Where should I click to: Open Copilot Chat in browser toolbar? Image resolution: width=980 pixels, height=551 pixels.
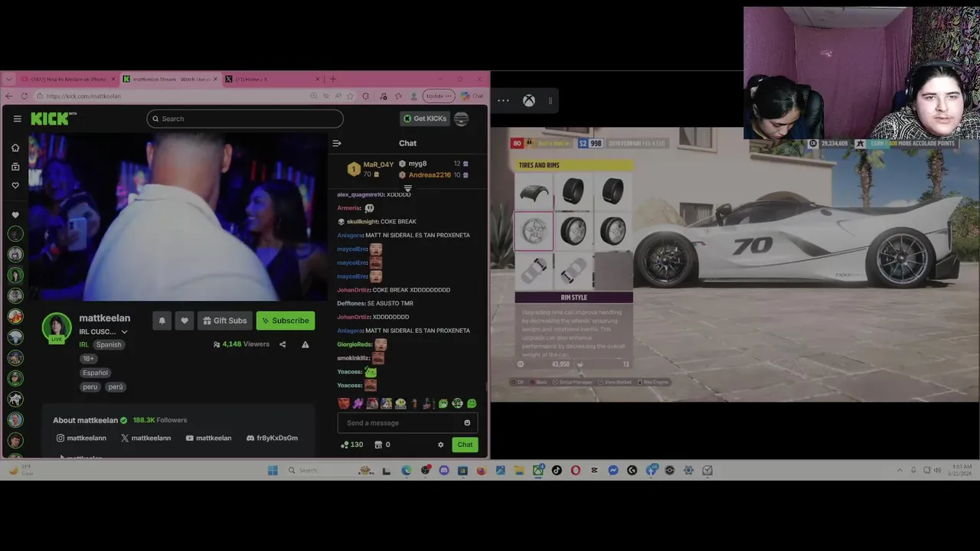click(472, 96)
